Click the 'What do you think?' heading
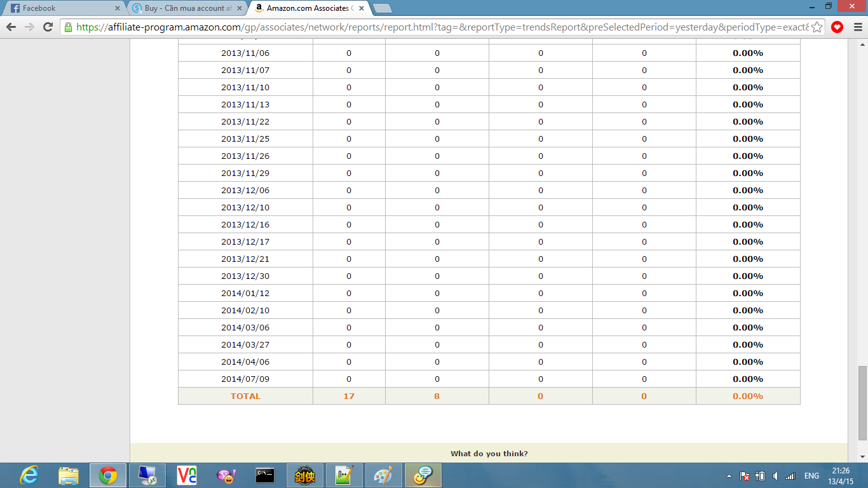 pyautogui.click(x=489, y=454)
